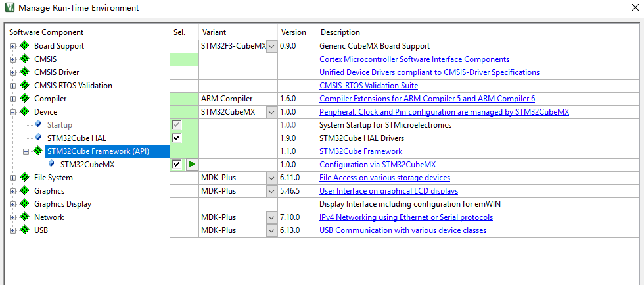644x285 pixels.
Task: Expand the Graphics Display tree node
Action: (x=12, y=204)
